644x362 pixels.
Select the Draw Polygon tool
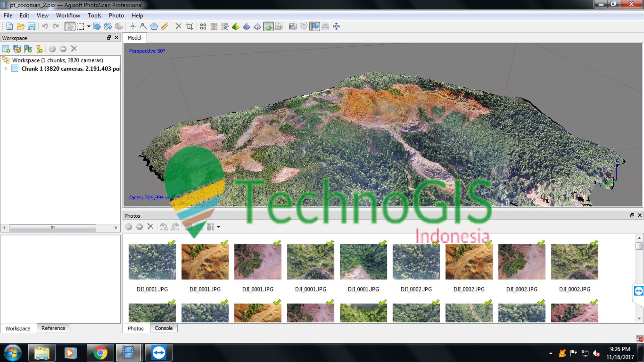pos(154,26)
